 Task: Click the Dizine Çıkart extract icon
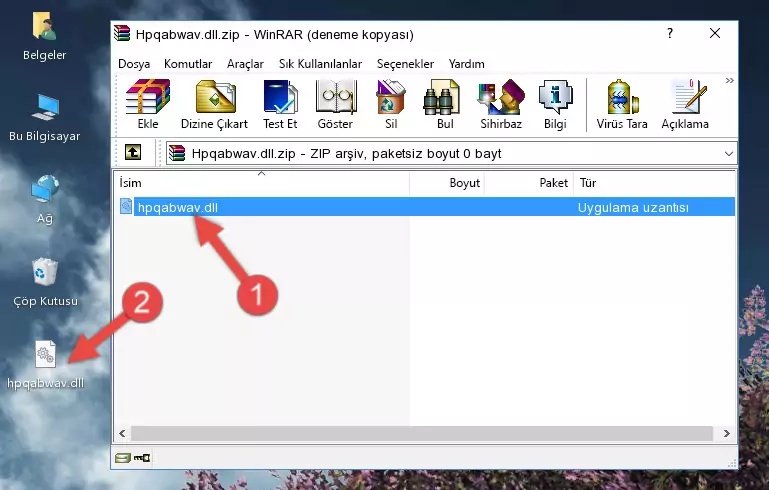coord(214,104)
